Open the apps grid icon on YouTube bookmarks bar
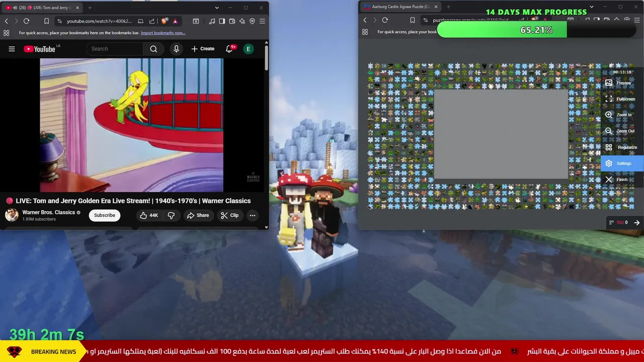644x362 pixels. (6, 33)
